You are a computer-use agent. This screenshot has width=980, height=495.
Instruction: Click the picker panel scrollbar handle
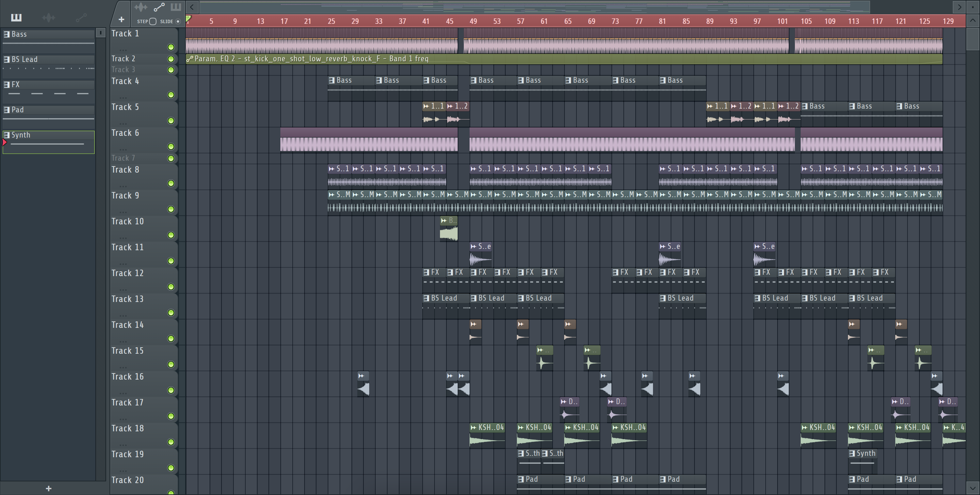click(x=100, y=33)
